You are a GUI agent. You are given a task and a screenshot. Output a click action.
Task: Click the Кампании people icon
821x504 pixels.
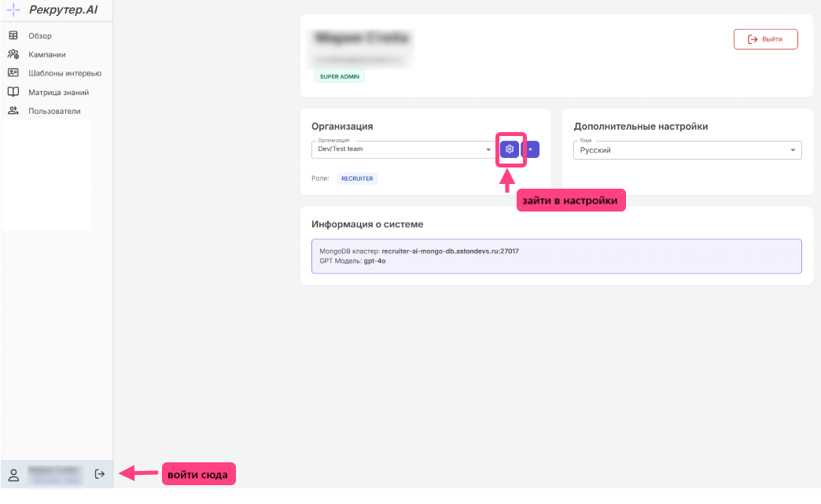pyautogui.click(x=13, y=54)
